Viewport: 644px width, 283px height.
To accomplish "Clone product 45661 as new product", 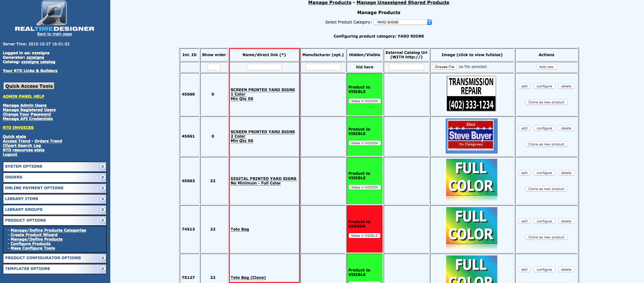I will [546, 144].
